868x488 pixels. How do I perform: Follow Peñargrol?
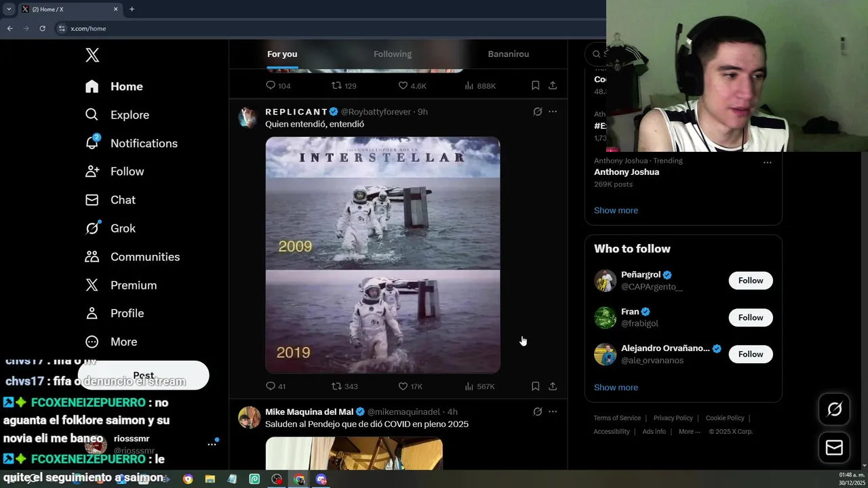click(x=751, y=281)
